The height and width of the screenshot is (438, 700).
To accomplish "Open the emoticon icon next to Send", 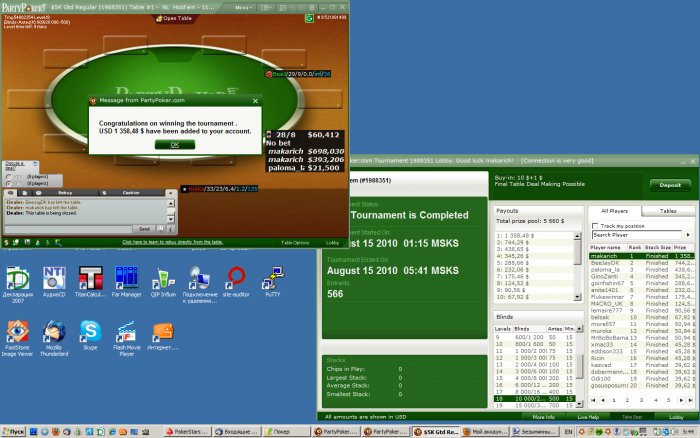I will (x=161, y=229).
